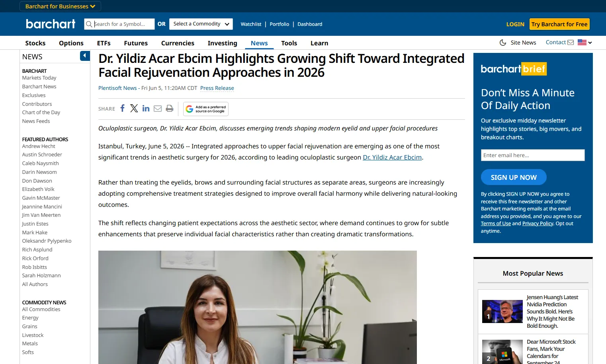Open Grains commodity news
The width and height of the screenshot is (606, 364).
pyautogui.click(x=29, y=327)
